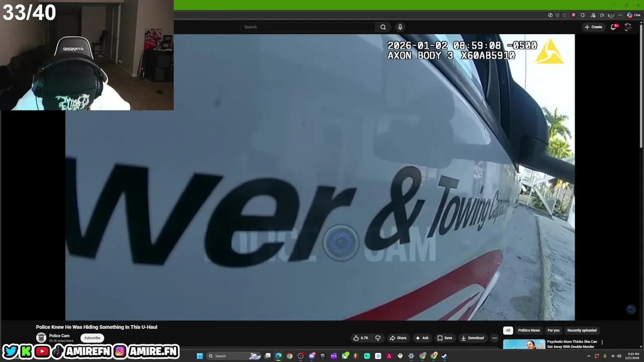Open Copilot Chat in the browser toolbar
644x362 pixels.
tap(633, 15)
